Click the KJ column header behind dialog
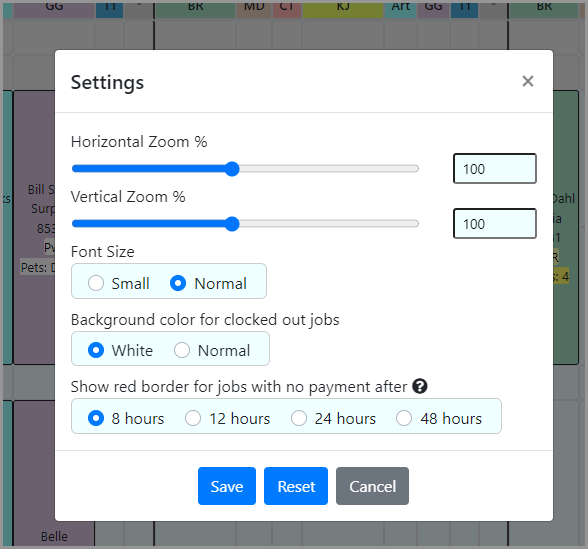 pos(343,9)
